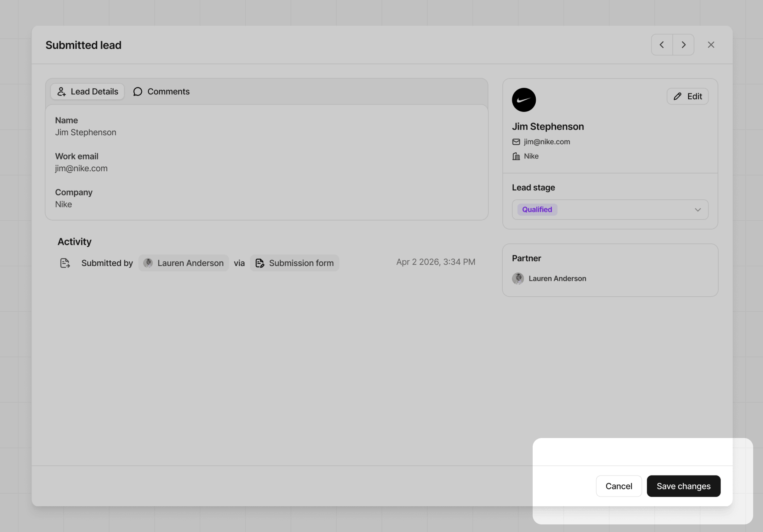Click the Jim Stephenson heading in side card
Image resolution: width=763 pixels, height=532 pixels.
548,127
